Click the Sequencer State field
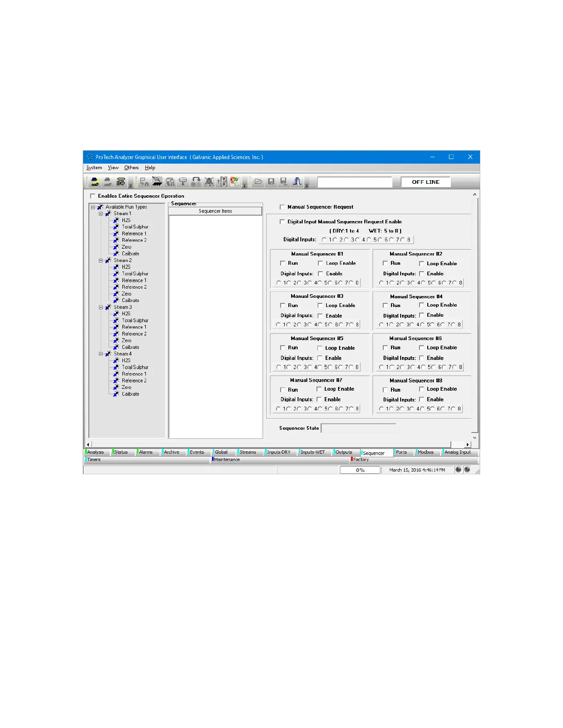563x728 pixels. 358,428
